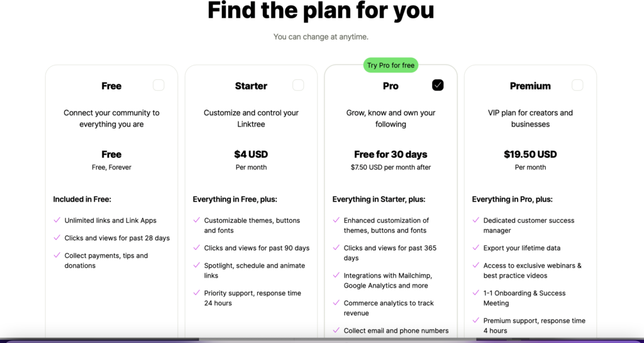The width and height of the screenshot is (644, 343).
Task: Click the "Try Pro for free" badge
Action: [x=391, y=65]
